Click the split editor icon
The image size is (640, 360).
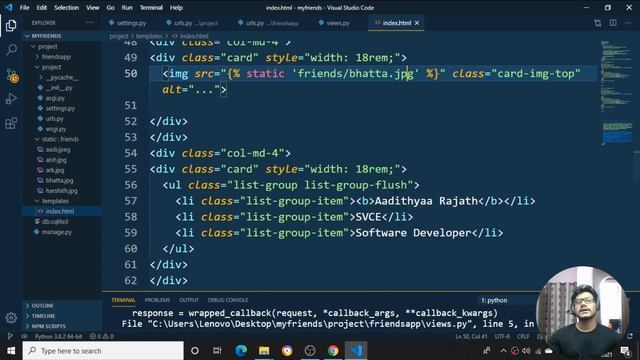(613, 23)
